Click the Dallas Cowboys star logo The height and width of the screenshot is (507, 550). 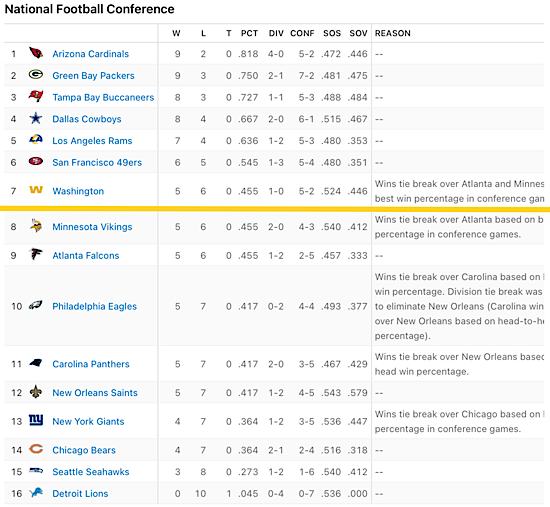point(36,119)
